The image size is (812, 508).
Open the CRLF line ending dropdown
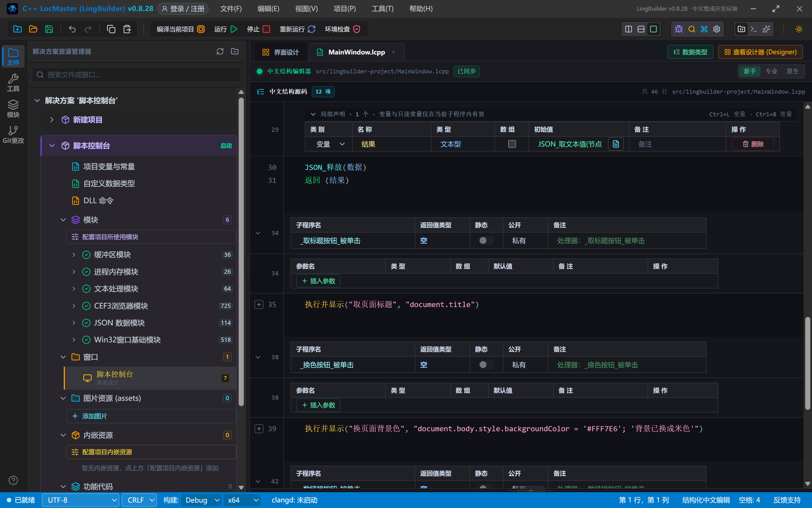tap(139, 500)
